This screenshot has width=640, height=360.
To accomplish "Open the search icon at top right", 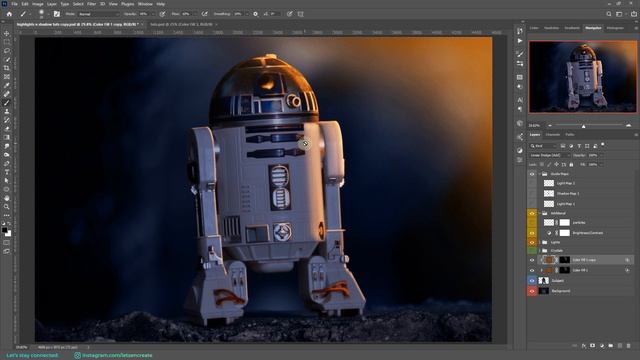I will point(609,14).
